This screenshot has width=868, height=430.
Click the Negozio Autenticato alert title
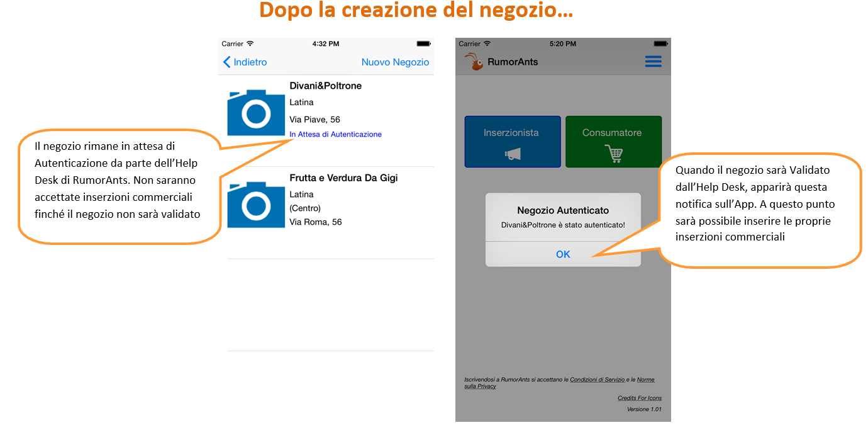[563, 210]
